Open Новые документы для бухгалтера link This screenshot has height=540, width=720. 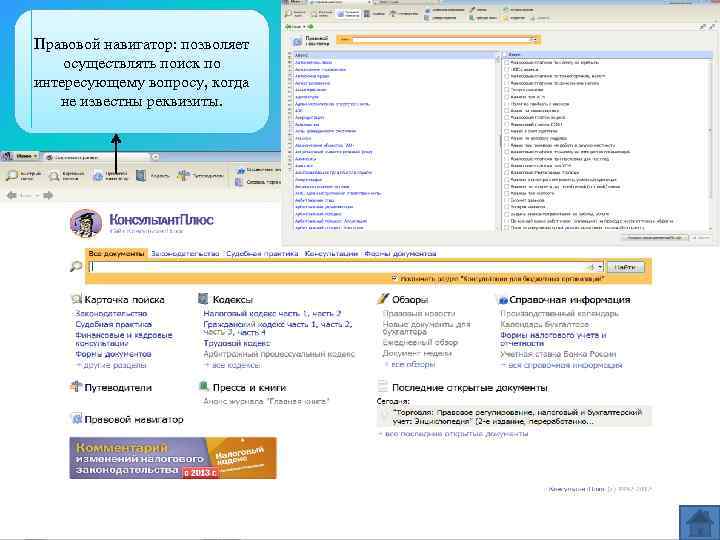(427, 328)
